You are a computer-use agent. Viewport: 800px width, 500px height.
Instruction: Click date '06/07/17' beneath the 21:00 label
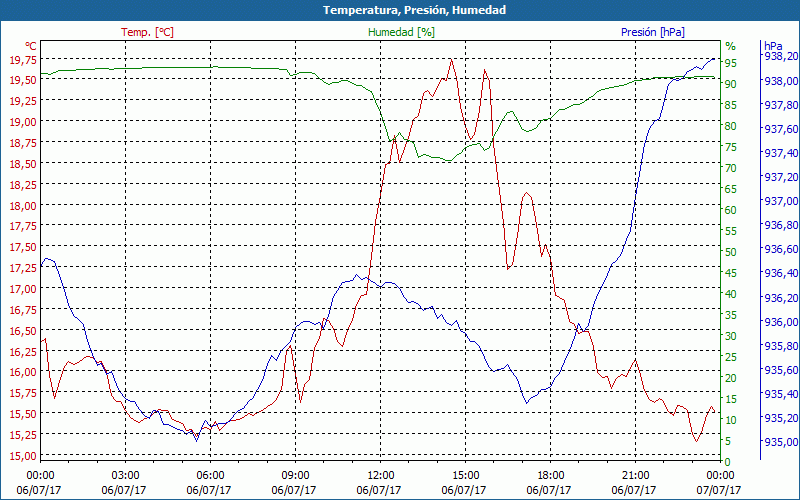click(634, 490)
